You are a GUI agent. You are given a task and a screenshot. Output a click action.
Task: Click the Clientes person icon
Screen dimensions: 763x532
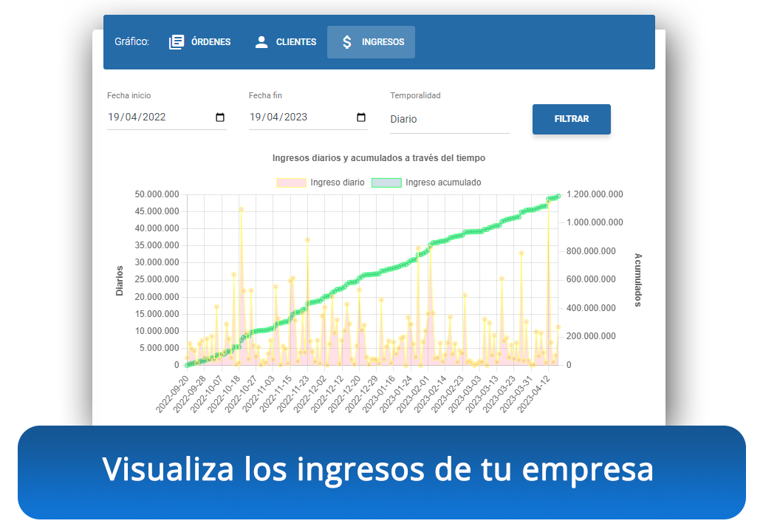click(x=261, y=42)
